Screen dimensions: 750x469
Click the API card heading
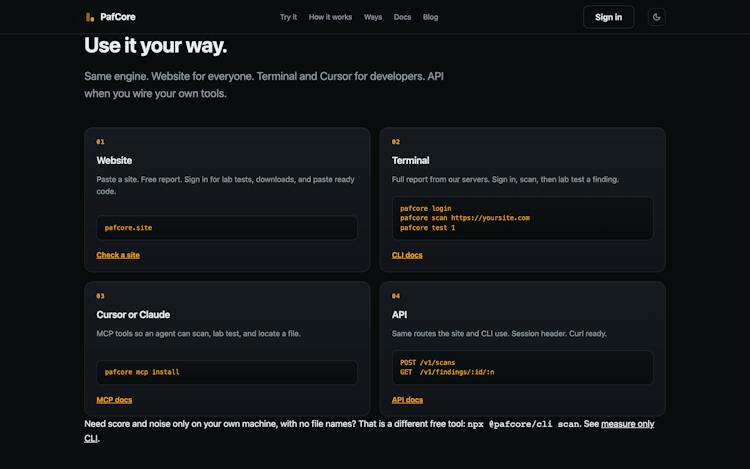coord(399,315)
